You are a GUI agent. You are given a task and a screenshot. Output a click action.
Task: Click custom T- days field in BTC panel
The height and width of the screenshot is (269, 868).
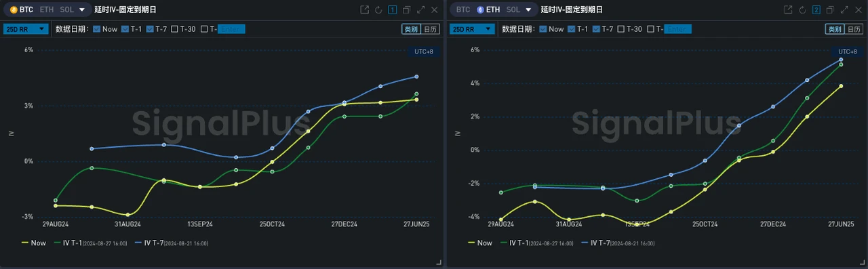coord(232,29)
